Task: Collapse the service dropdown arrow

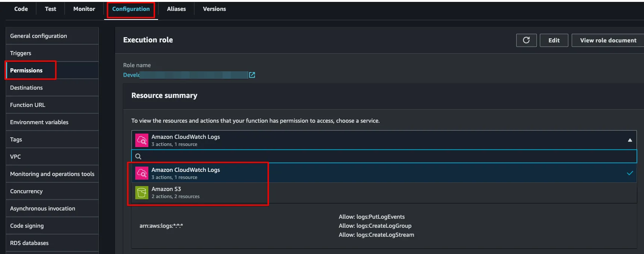Action: pyautogui.click(x=630, y=140)
